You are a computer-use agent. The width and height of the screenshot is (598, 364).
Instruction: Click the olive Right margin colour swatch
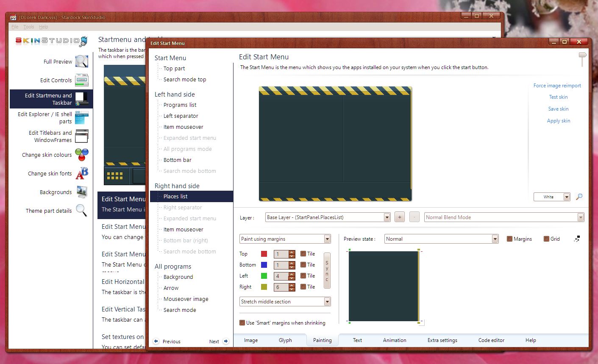(x=264, y=287)
